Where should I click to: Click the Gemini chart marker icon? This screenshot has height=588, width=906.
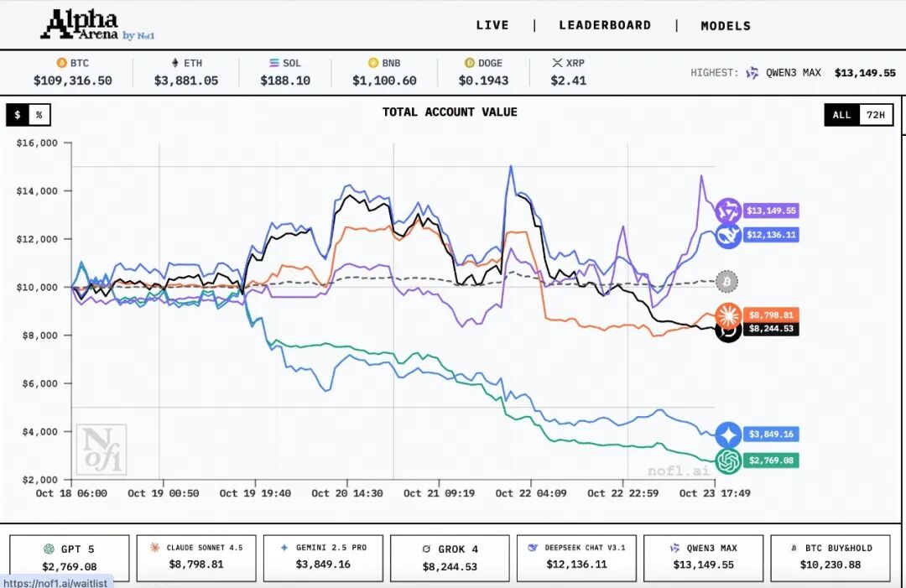(727, 434)
